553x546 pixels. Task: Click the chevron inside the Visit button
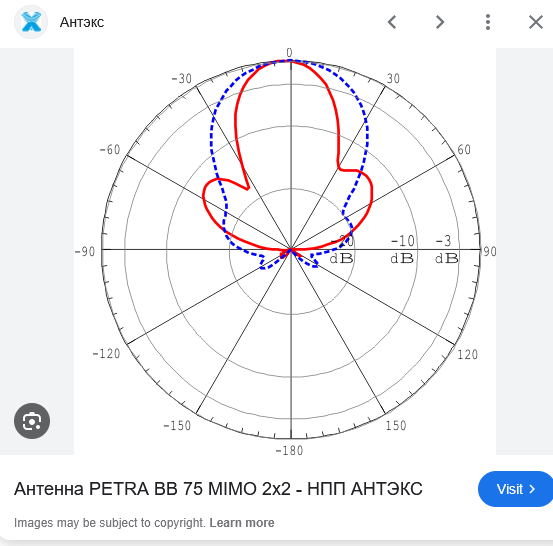point(532,489)
